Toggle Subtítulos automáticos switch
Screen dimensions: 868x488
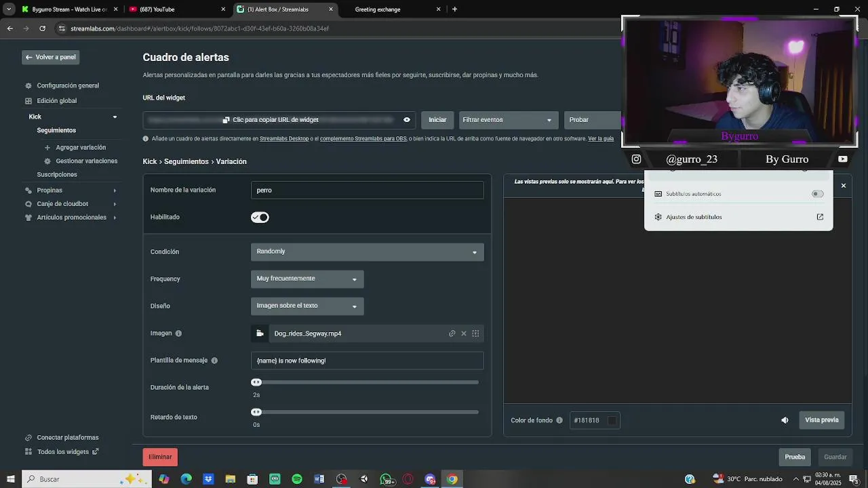(x=818, y=194)
